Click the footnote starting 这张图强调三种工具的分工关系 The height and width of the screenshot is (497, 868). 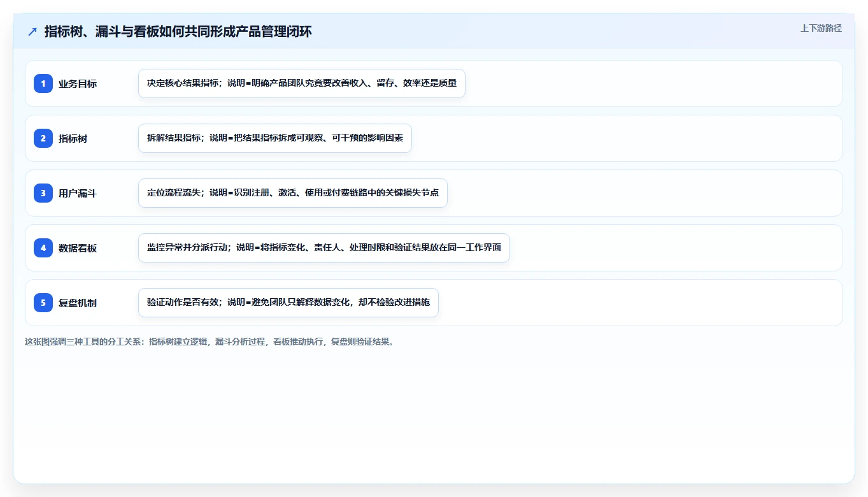pos(211,342)
